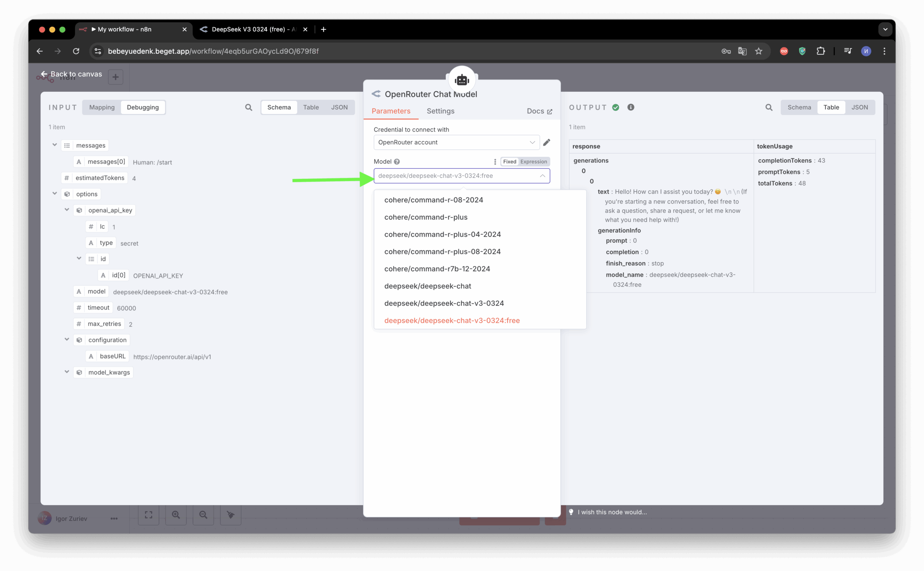The image size is (924, 571).
Task: Switch the output view to JSON
Action: pyautogui.click(x=859, y=107)
